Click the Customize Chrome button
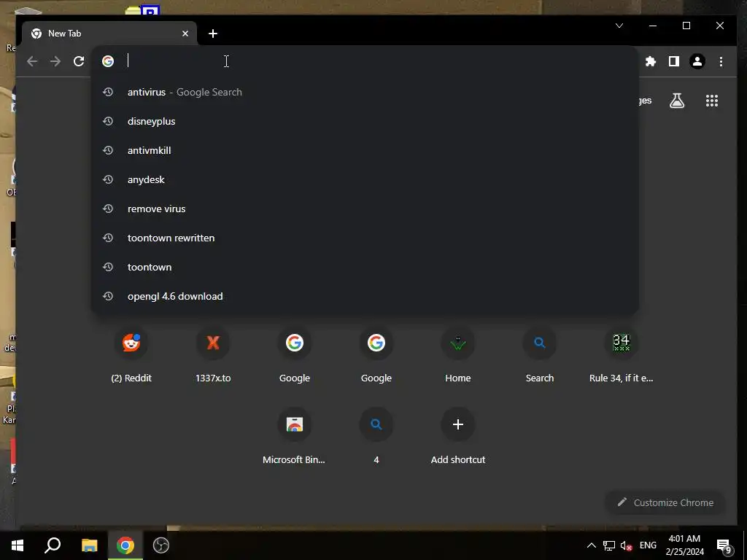 coord(665,502)
